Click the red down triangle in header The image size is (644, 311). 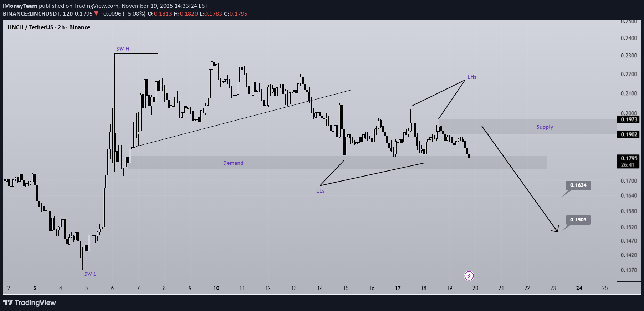96,14
